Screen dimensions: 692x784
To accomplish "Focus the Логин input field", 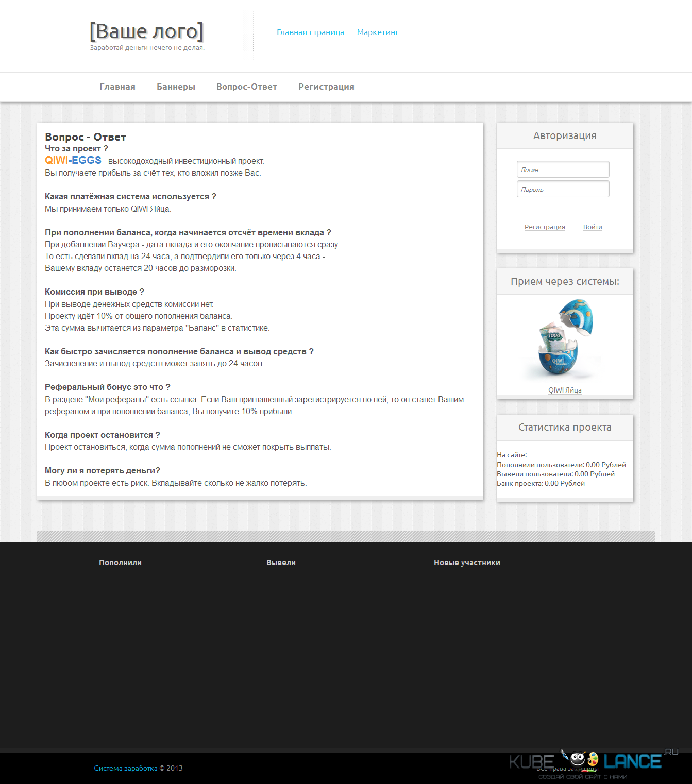I will (x=563, y=169).
